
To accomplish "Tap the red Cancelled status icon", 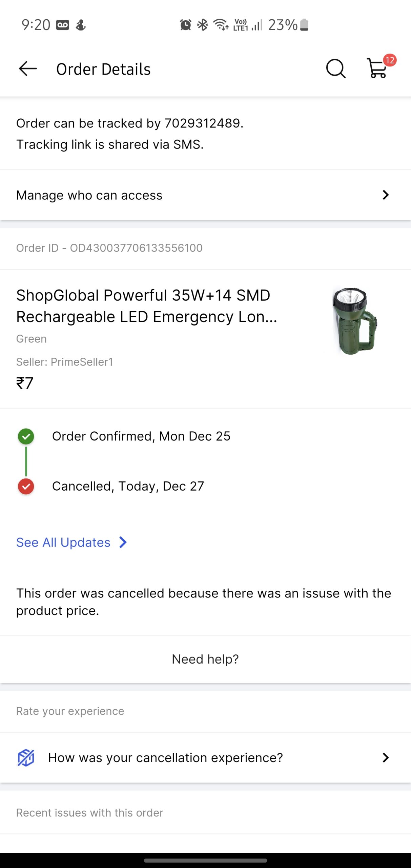I will point(26,487).
